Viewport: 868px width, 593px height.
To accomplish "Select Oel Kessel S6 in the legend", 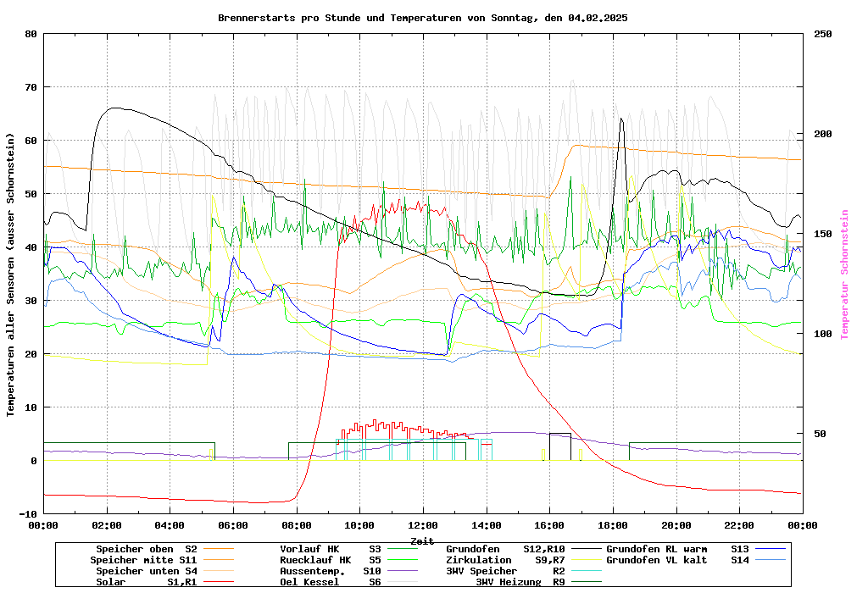I will click(331, 582).
